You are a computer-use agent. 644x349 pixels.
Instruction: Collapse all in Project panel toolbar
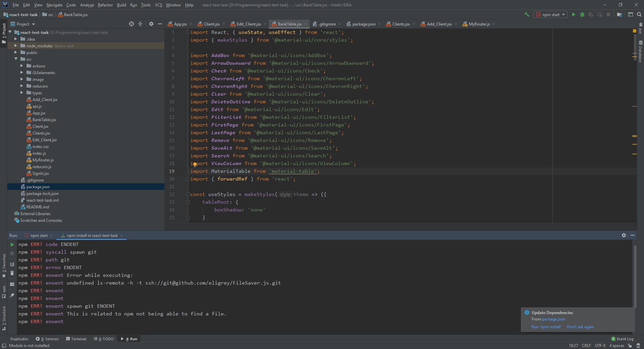pyautogui.click(x=140, y=24)
